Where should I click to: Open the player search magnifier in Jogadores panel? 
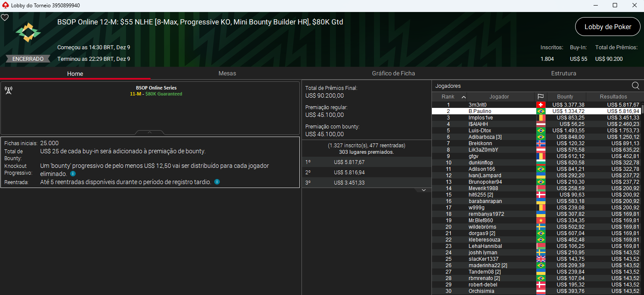pos(636,85)
